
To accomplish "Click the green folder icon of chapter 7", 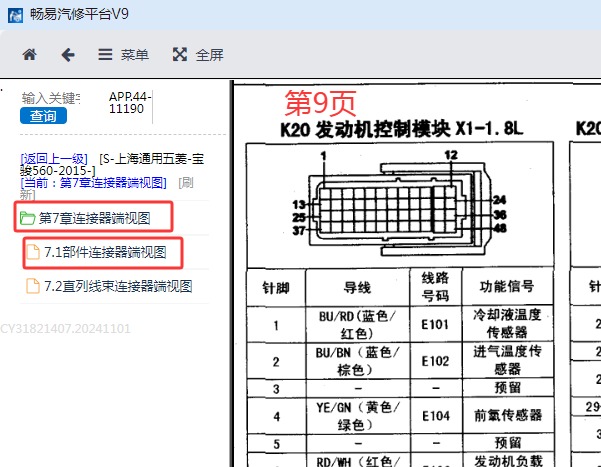I will 27,218.
